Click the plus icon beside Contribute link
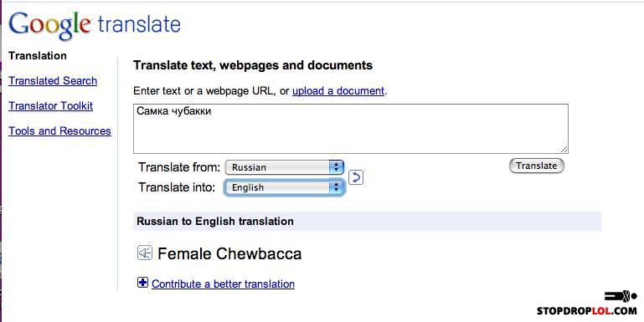Image resolution: width=644 pixels, height=322 pixels. pyautogui.click(x=142, y=282)
